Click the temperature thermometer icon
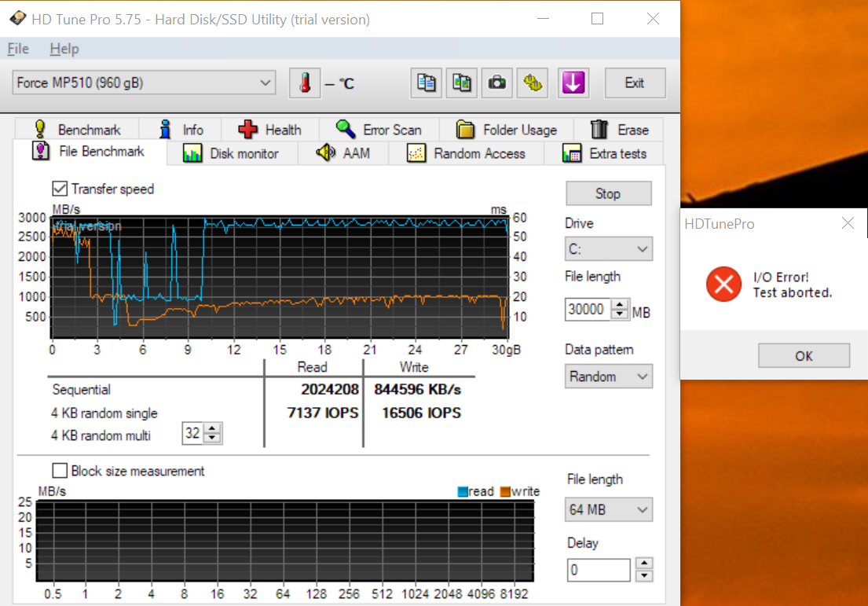 coord(305,83)
